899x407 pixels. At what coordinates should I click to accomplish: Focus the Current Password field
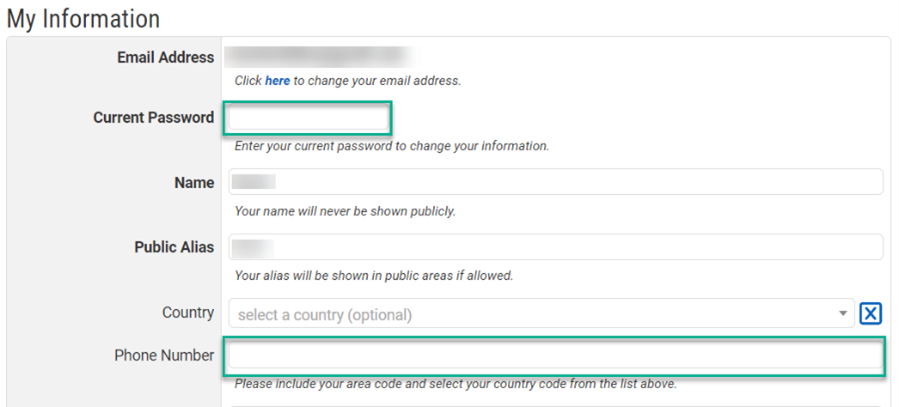tap(308, 118)
